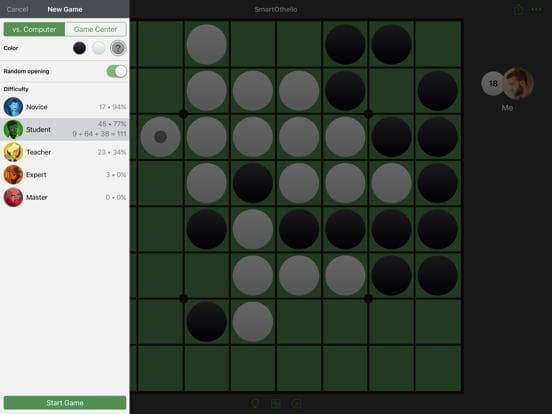Image resolution: width=552 pixels, height=414 pixels.
Task: Click the white disc score badge showing 18
Action: point(493,84)
